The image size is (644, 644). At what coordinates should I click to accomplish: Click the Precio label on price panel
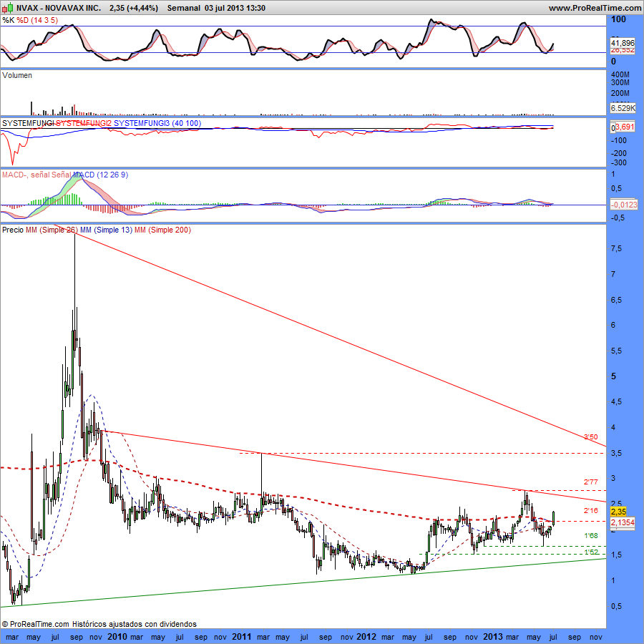tap(13, 230)
